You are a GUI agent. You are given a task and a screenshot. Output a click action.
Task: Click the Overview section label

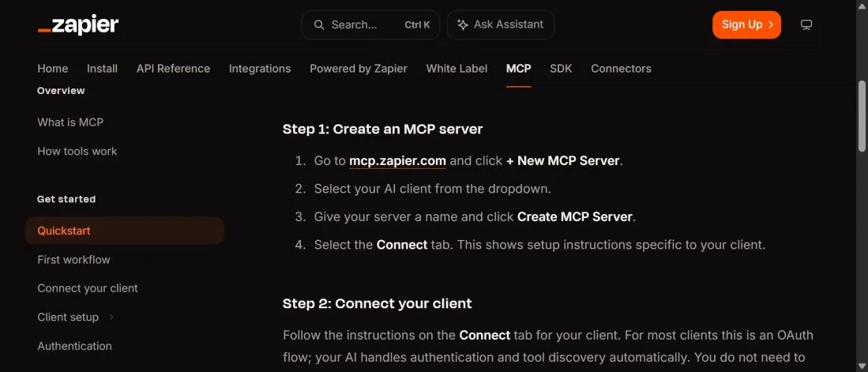point(61,91)
